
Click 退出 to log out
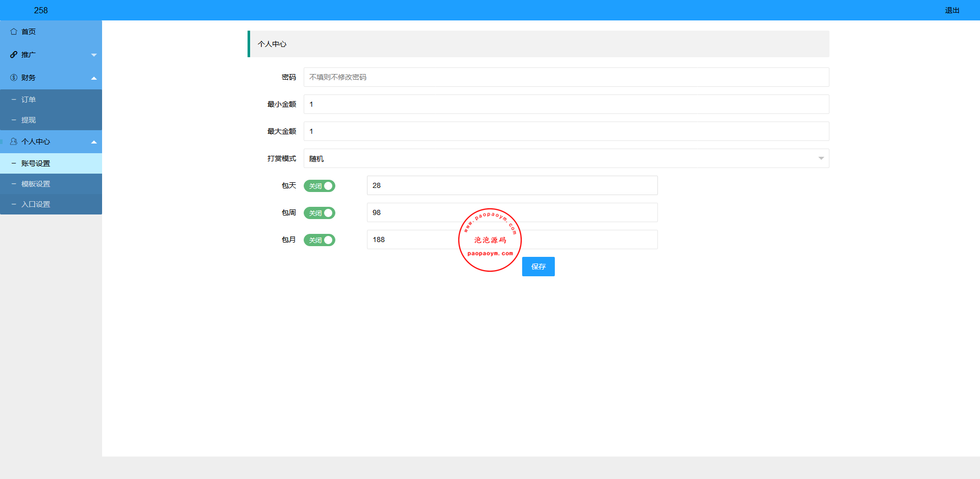tap(952, 10)
